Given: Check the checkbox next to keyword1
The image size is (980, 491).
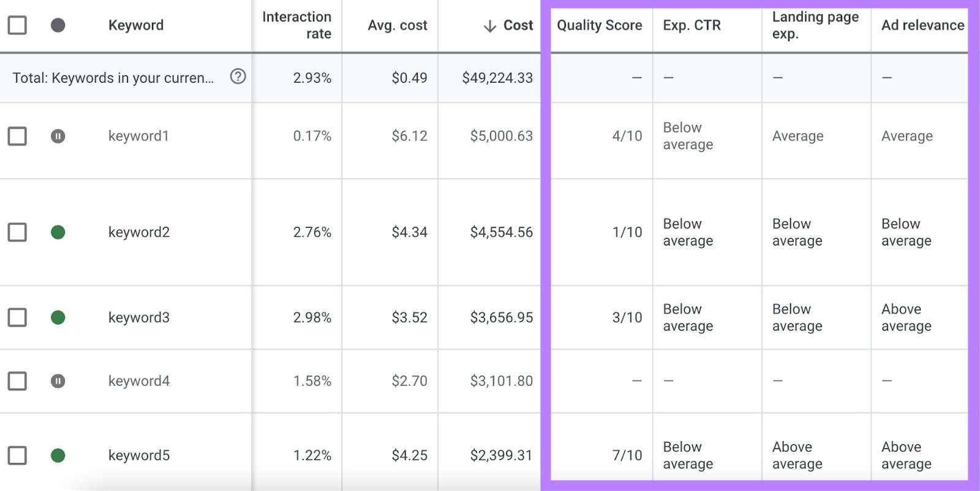Looking at the screenshot, I should (x=17, y=137).
